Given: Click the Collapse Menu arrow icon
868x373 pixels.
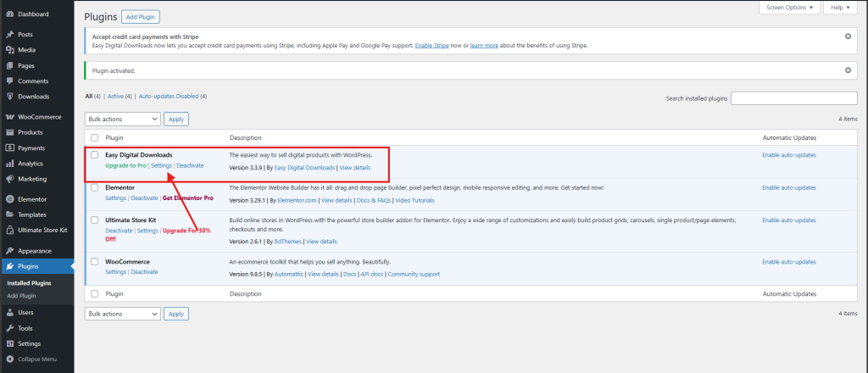Looking at the screenshot, I should 9,359.
